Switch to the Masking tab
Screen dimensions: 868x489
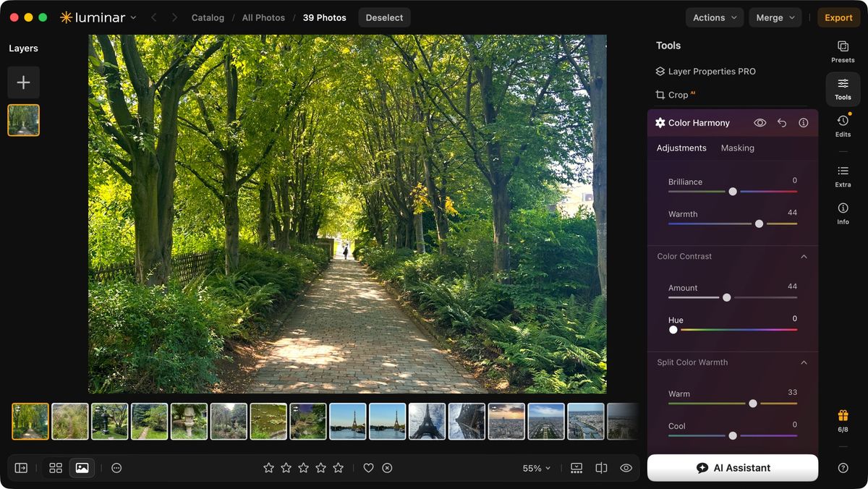tap(738, 148)
